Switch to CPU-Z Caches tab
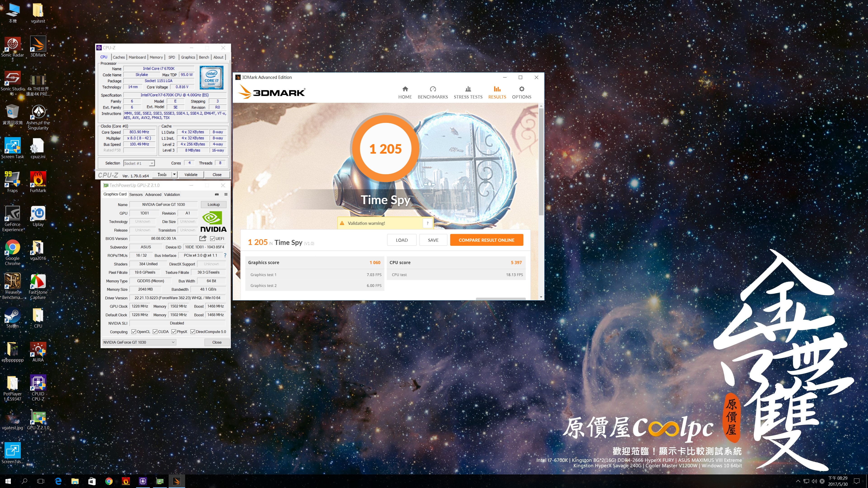Viewport: 868px width, 488px height. (x=119, y=57)
